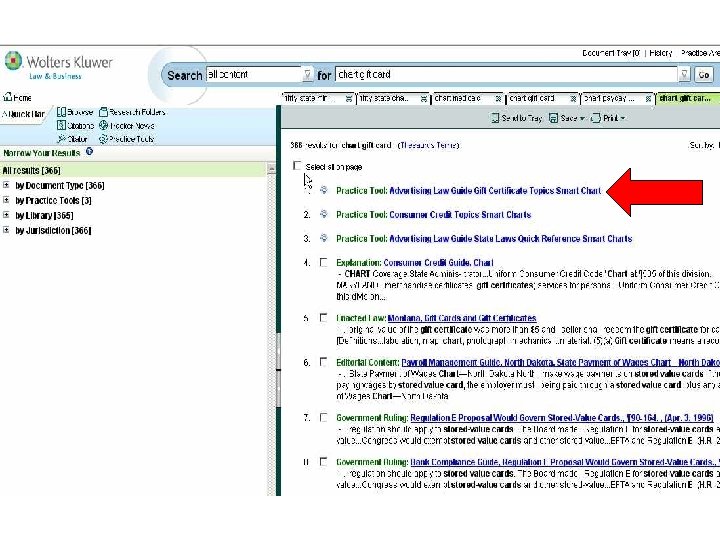This screenshot has width=720, height=540.
Task: Open the Tracker News globe icon
Action: coord(103,125)
